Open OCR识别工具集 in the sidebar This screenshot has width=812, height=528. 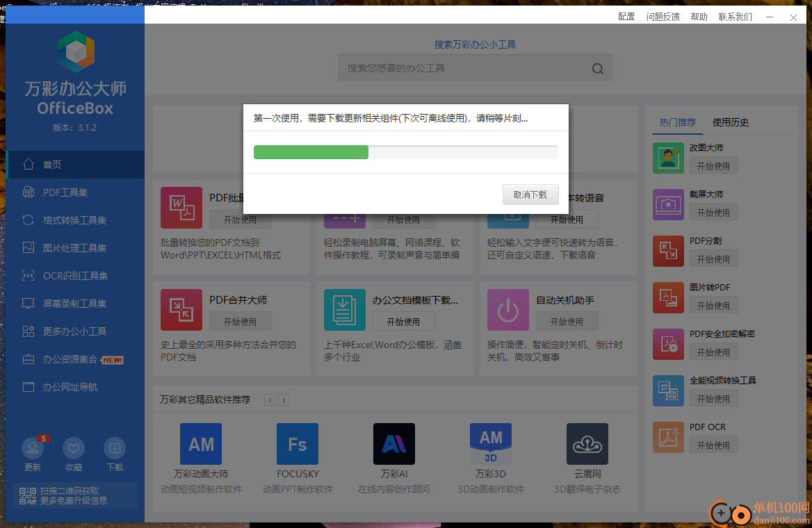[76, 276]
